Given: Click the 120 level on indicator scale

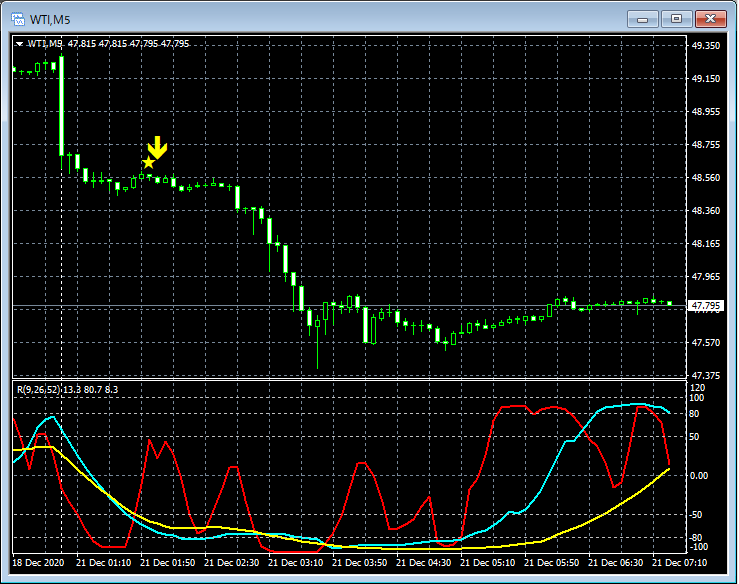Looking at the screenshot, I should pyautogui.click(x=698, y=387).
